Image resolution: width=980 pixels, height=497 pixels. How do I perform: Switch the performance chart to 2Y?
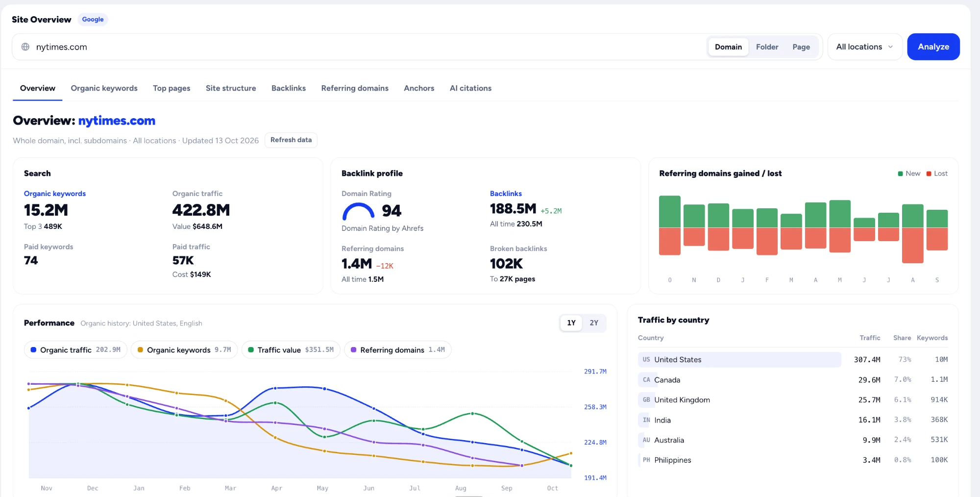pyautogui.click(x=594, y=323)
